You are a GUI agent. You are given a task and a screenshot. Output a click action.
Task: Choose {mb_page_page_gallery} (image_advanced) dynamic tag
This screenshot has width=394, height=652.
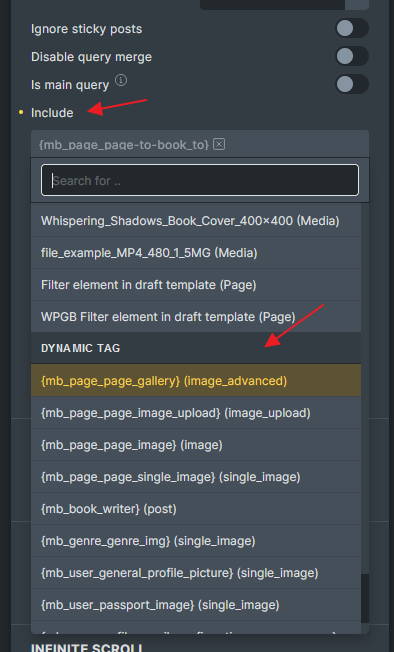[x=196, y=381]
